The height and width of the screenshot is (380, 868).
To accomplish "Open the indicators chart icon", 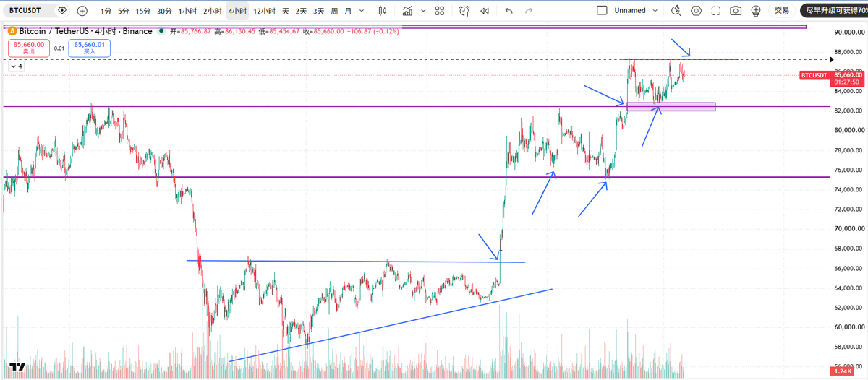I will coord(408,11).
